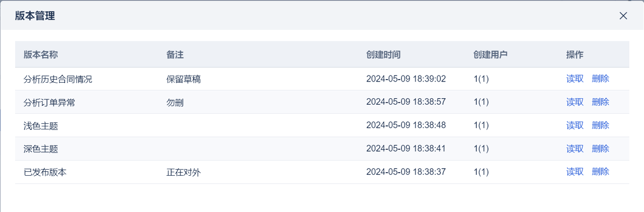Click 读取 for 已发布版本
The image size is (644, 212).
point(575,172)
